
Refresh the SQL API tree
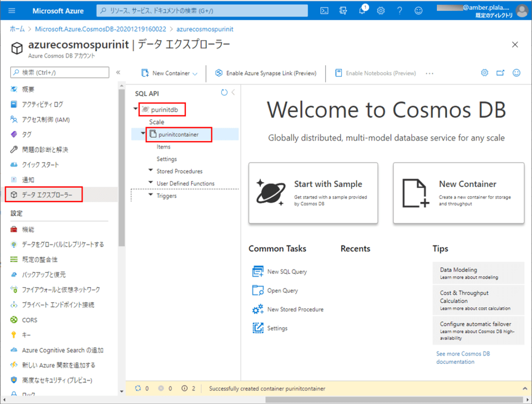point(223,92)
